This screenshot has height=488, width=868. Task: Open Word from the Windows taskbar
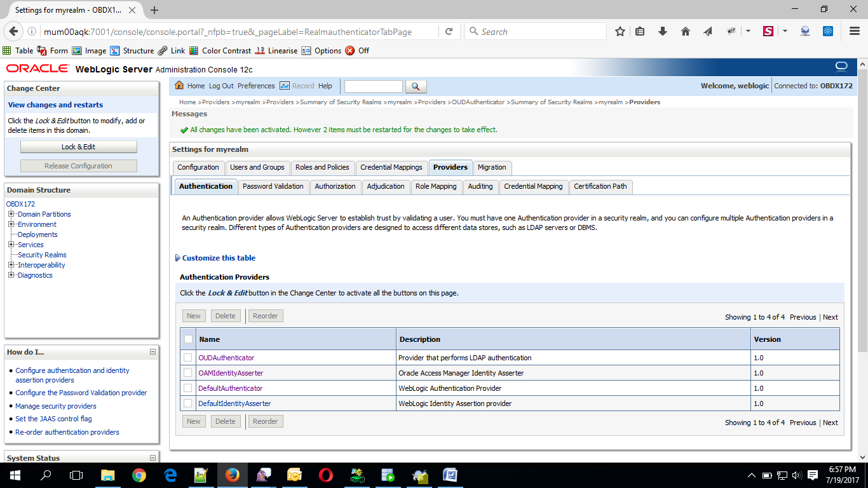tap(450, 475)
